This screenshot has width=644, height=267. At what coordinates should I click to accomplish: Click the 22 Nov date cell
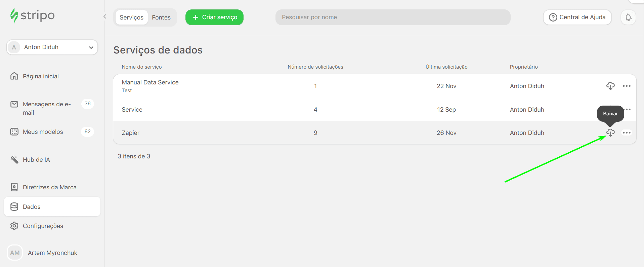pos(446,86)
